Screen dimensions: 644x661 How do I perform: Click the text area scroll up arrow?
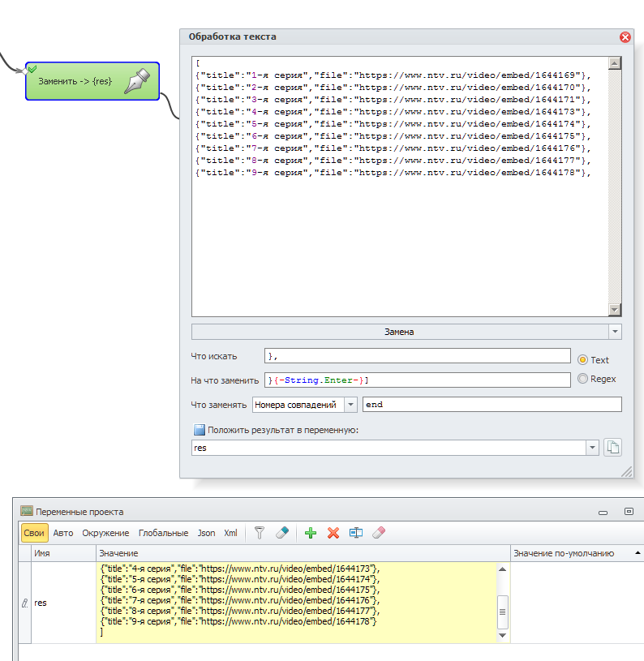[615, 63]
